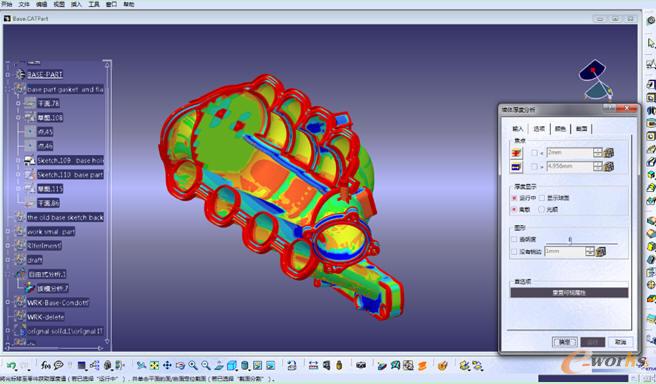656x384 pixels.
Task: Click the red thickness color button
Action: pyautogui.click(x=517, y=153)
